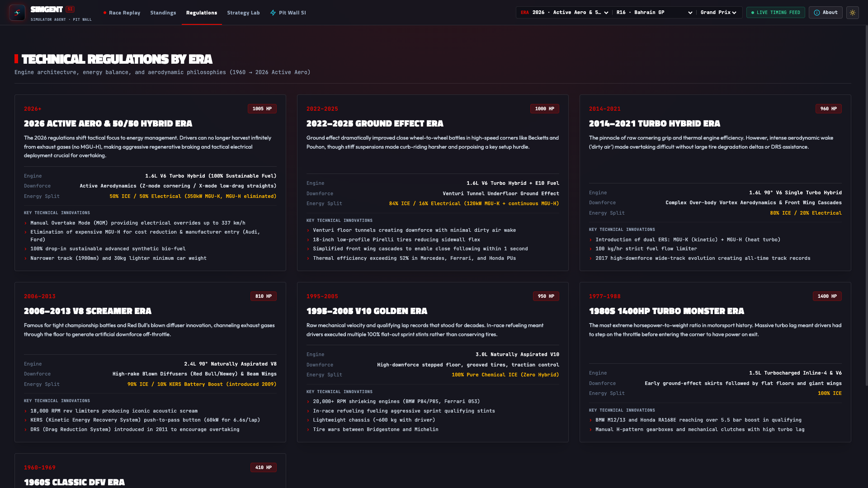Click the '100% ICE' value on Turbo Monster card
This screenshot has width=868, height=488.
[830, 394]
